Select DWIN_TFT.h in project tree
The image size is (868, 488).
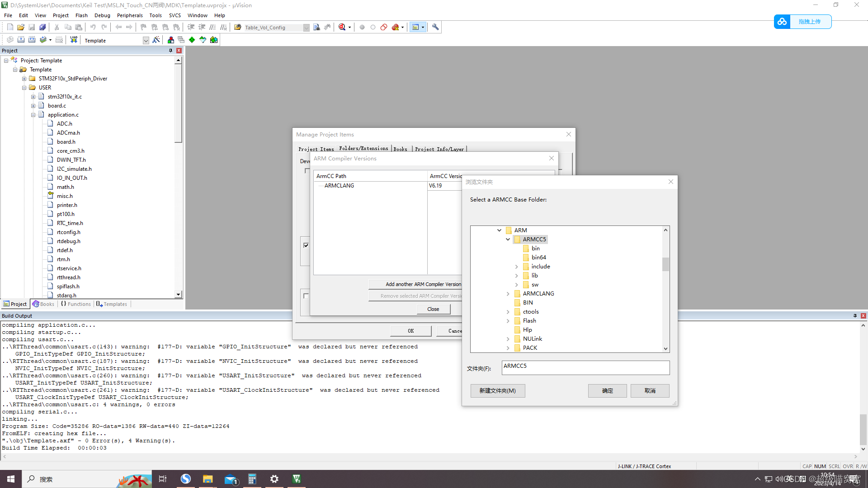(71, 160)
